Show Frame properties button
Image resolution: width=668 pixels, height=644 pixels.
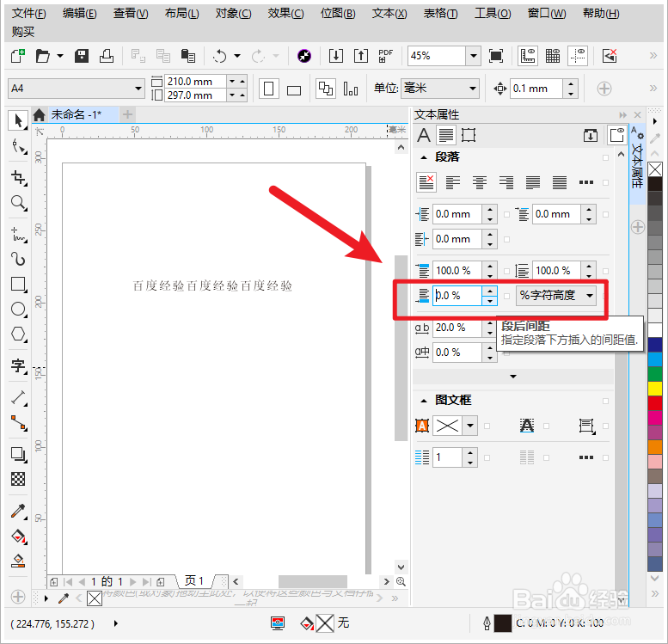[469, 136]
